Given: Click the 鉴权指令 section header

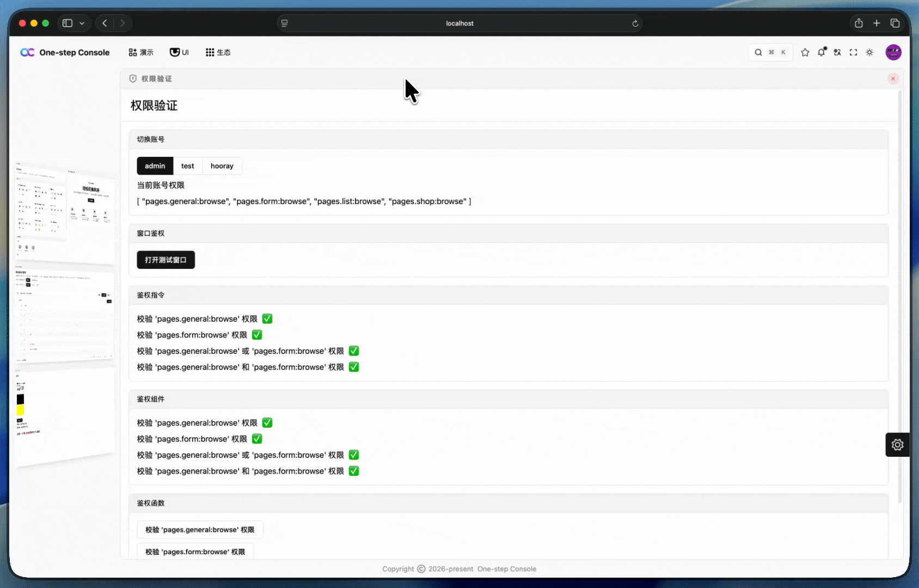Looking at the screenshot, I should [508, 295].
